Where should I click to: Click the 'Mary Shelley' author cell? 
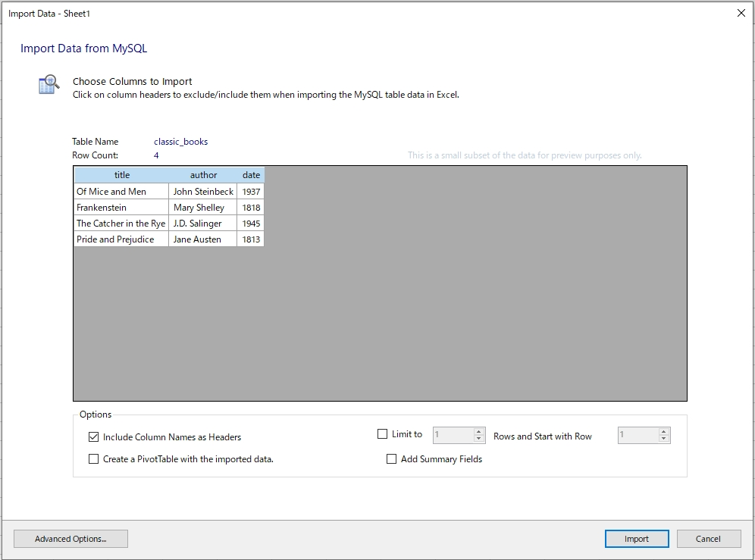tap(202, 208)
